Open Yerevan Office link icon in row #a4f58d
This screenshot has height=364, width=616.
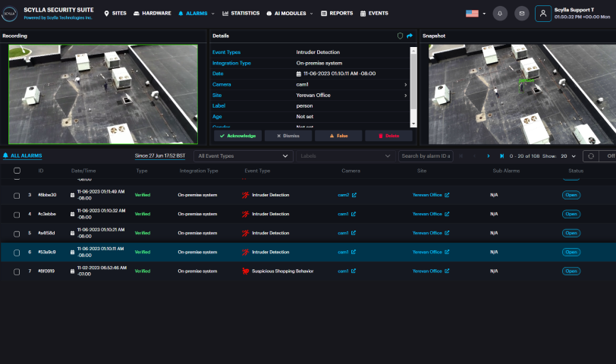[447, 233]
